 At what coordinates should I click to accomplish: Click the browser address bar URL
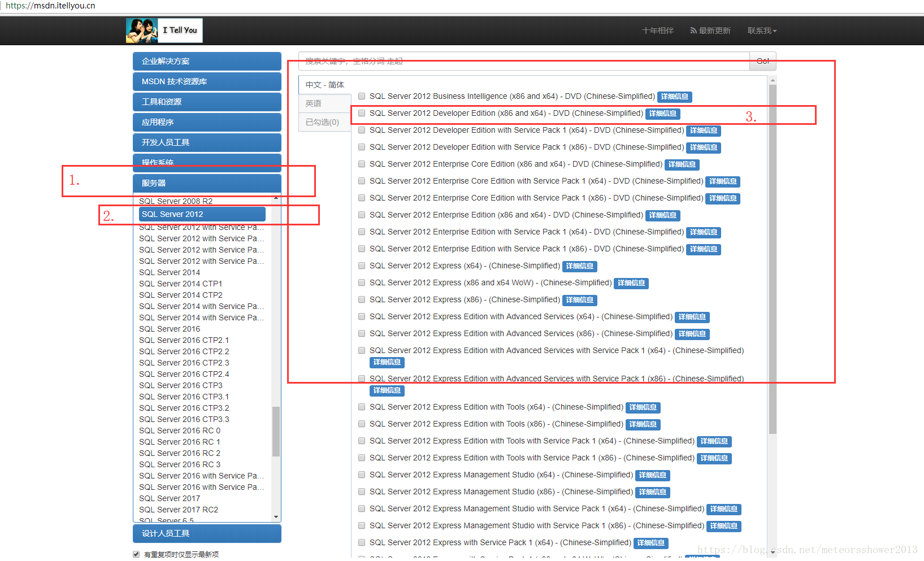pyautogui.click(x=50, y=6)
